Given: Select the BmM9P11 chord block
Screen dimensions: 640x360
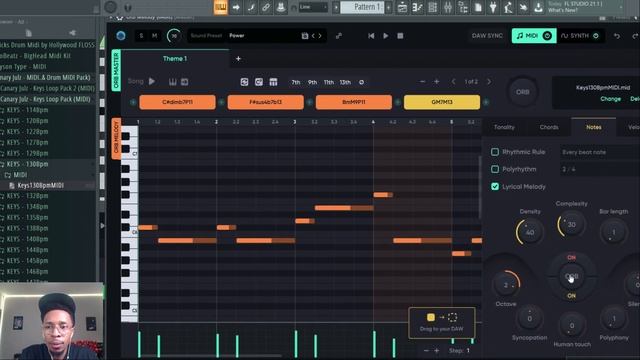Looking at the screenshot, I should pyautogui.click(x=353, y=102).
